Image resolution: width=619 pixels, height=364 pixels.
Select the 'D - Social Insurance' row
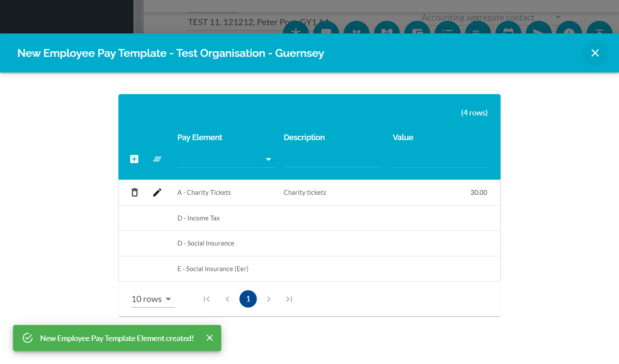(x=309, y=243)
